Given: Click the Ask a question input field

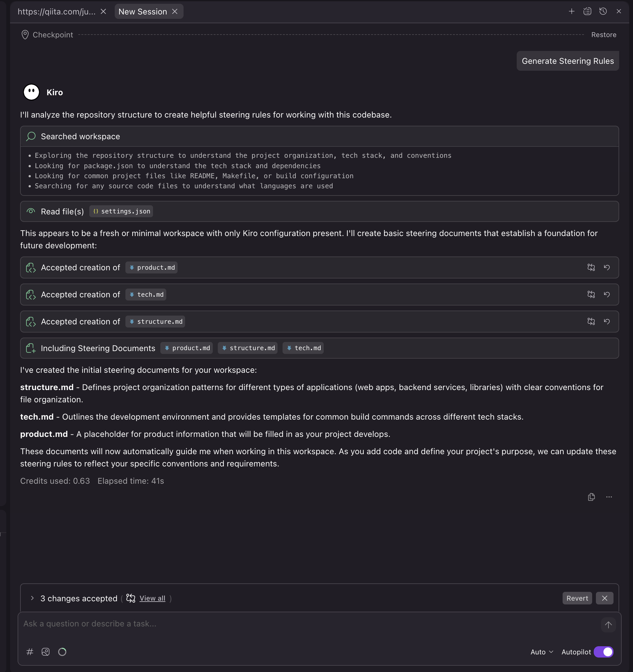Looking at the screenshot, I should pyautogui.click(x=304, y=624).
